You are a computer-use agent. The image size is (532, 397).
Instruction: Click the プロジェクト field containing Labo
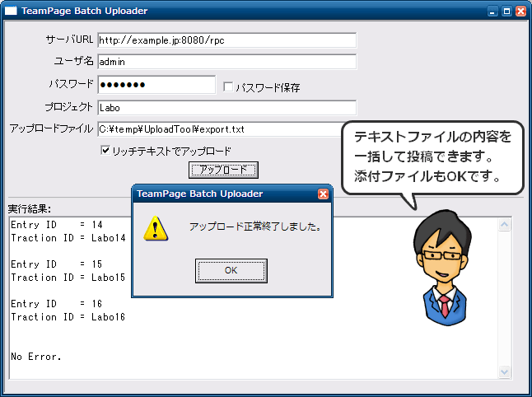[x=226, y=108]
